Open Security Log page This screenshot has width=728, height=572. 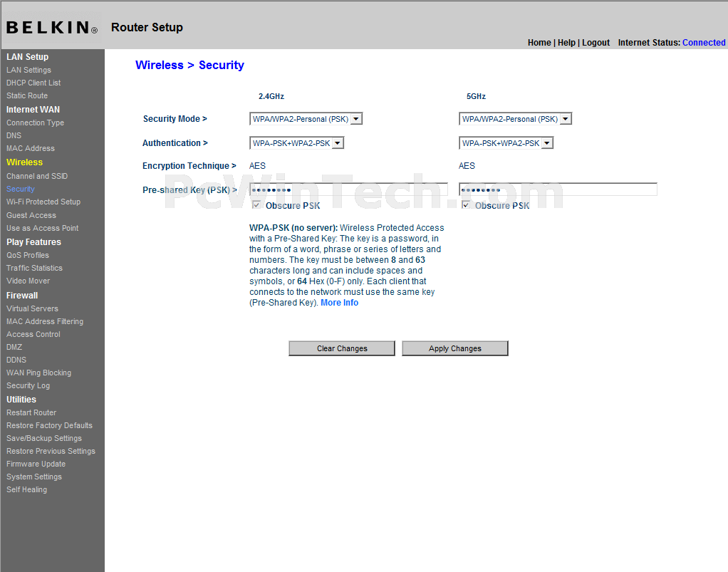[28, 386]
